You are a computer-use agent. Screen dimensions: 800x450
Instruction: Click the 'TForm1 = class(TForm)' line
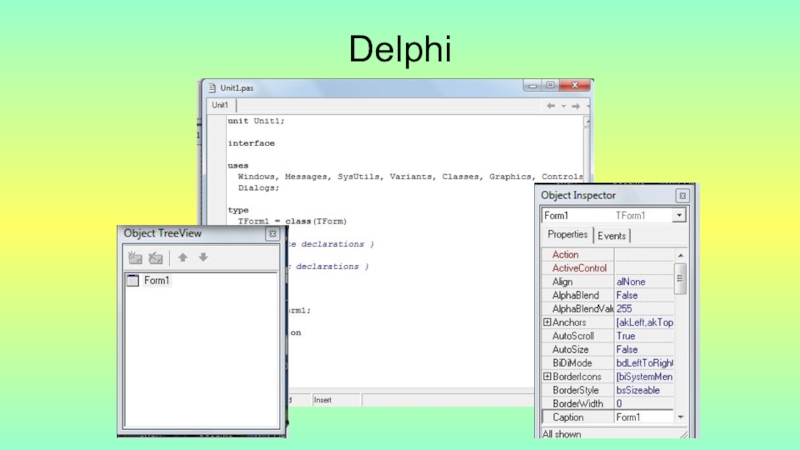click(292, 221)
